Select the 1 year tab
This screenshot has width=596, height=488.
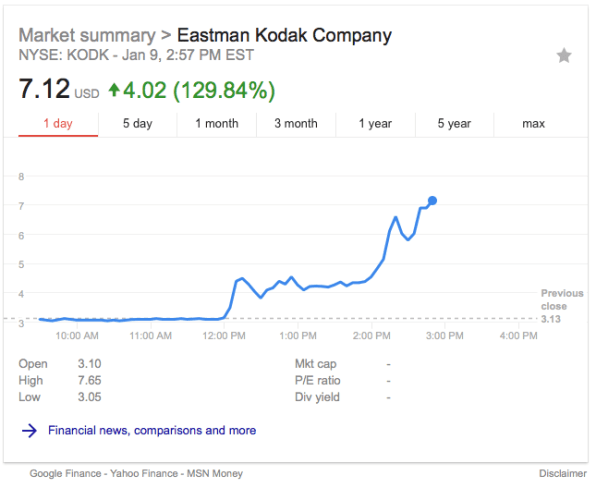pyautogui.click(x=375, y=124)
